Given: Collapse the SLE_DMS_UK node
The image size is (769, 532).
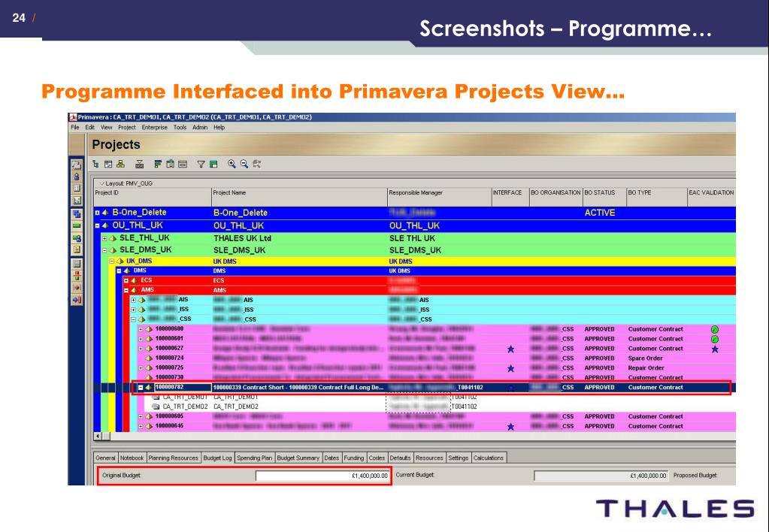Looking at the screenshot, I should (104, 250).
